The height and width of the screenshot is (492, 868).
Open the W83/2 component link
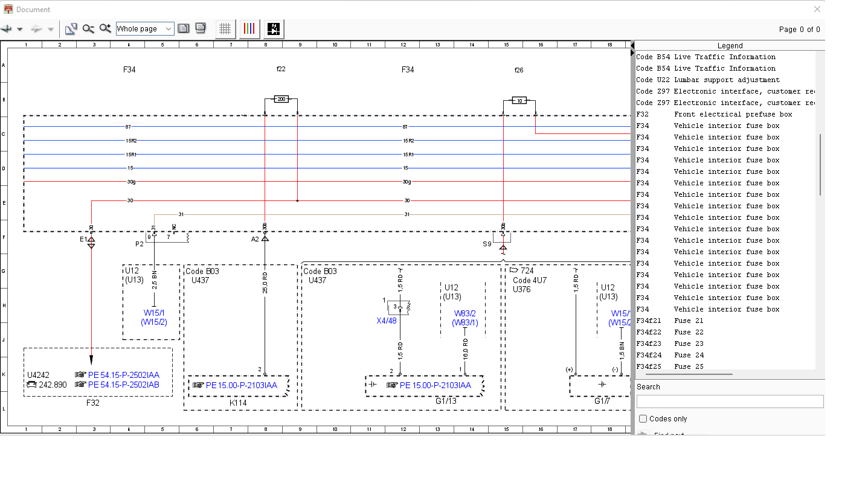(465, 313)
